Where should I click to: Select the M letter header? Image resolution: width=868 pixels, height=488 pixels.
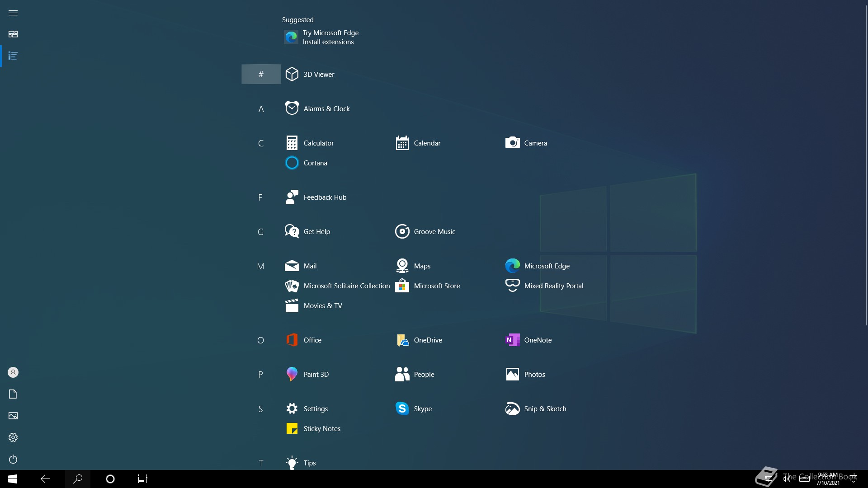261,266
